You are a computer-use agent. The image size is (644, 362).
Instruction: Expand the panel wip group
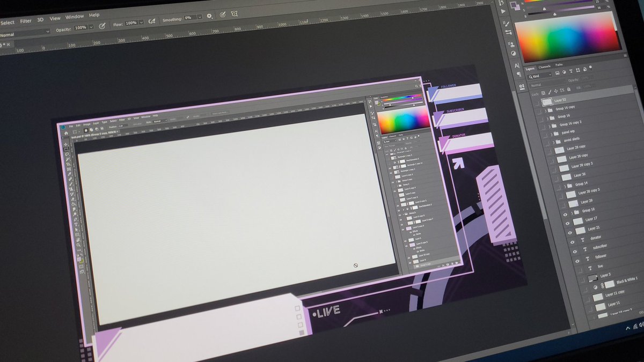tap(552, 134)
